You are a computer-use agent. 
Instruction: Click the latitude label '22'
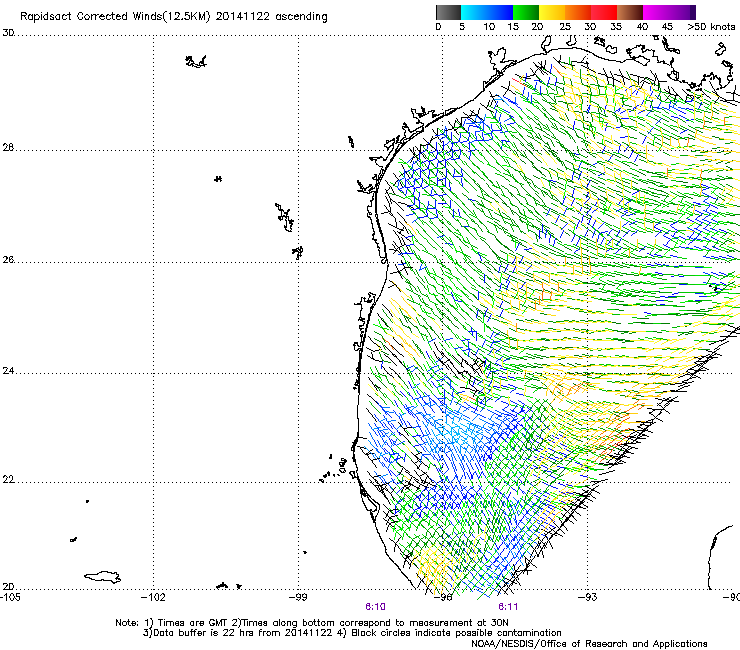(8, 480)
